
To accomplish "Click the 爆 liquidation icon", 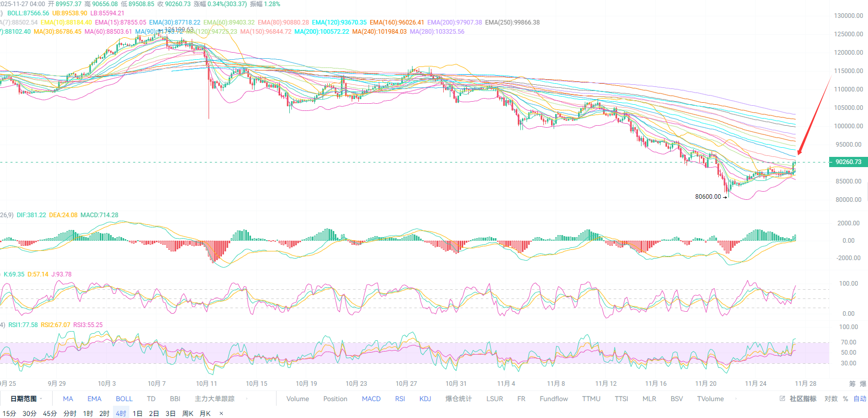I will pyautogui.click(x=863, y=384).
